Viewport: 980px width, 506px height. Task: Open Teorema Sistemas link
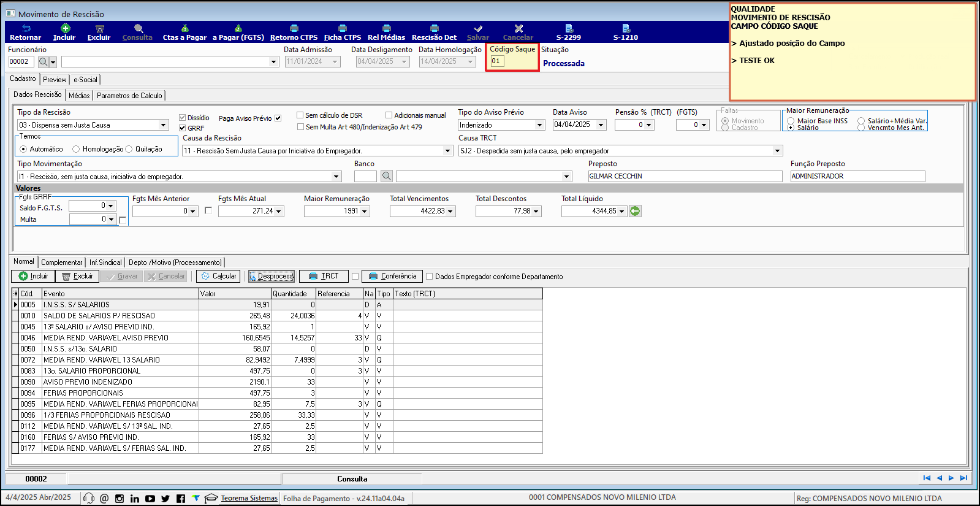click(x=249, y=498)
